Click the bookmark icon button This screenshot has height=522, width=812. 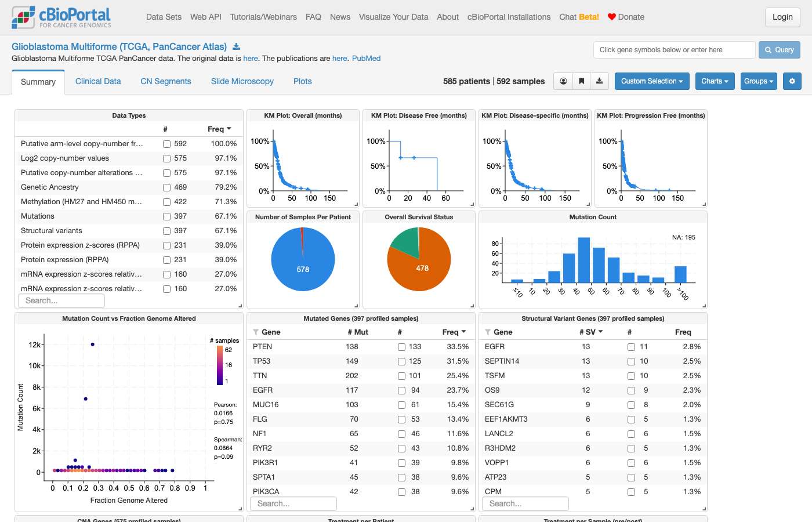[581, 81]
